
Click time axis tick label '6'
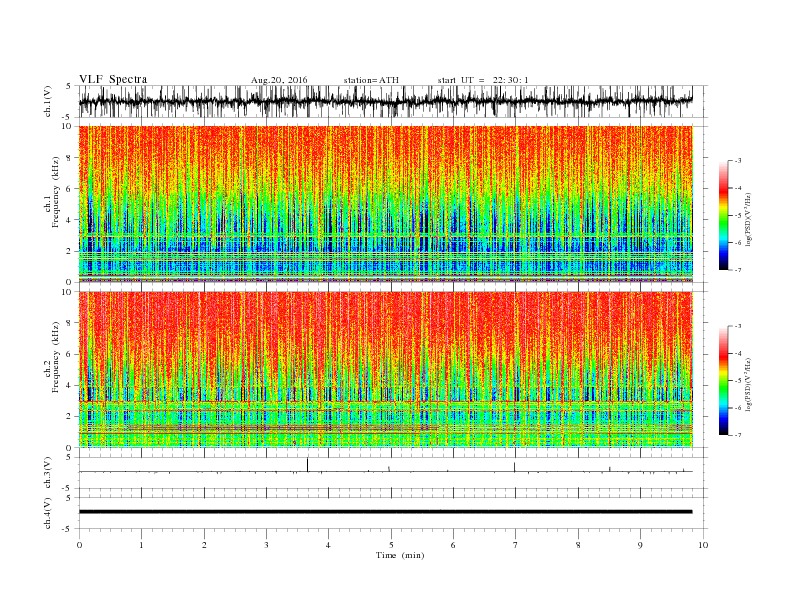(x=454, y=545)
